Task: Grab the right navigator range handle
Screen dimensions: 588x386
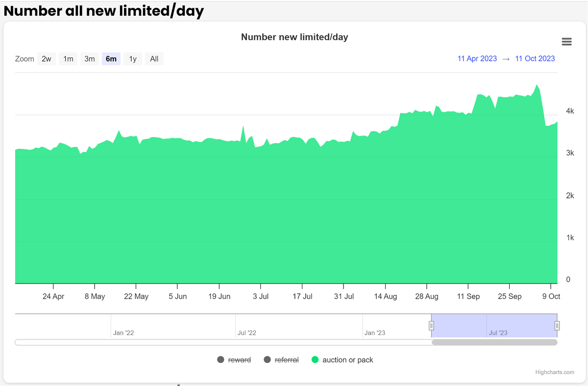Action: point(557,326)
